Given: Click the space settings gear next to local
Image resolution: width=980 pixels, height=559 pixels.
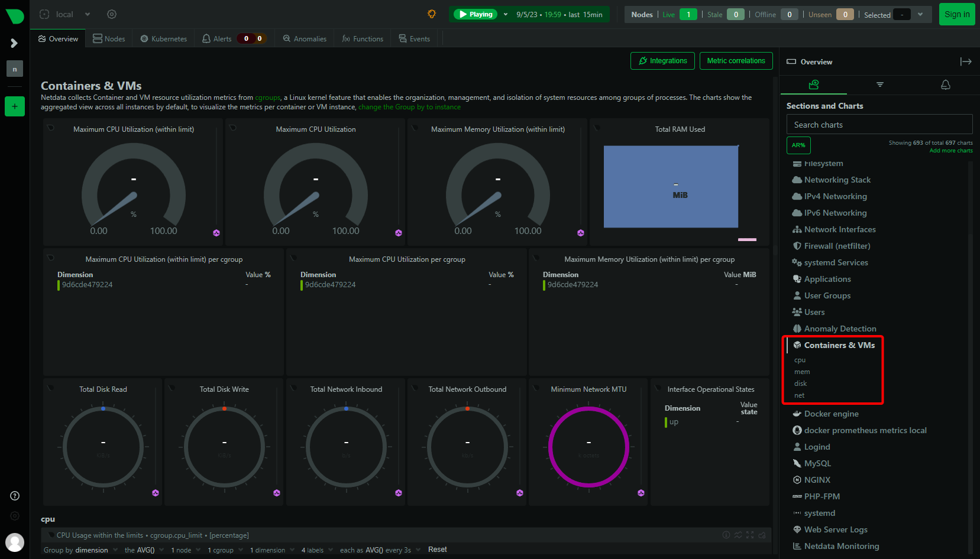Looking at the screenshot, I should (111, 14).
